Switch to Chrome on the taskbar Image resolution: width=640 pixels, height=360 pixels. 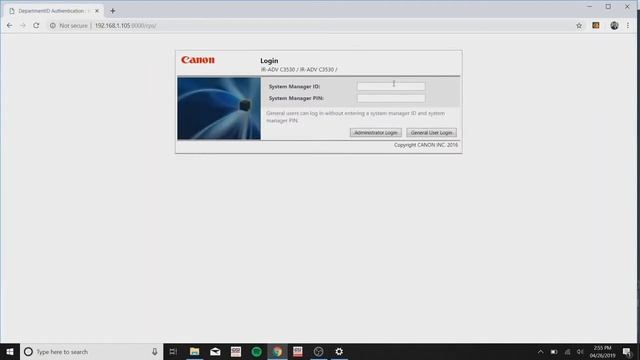coord(277,352)
